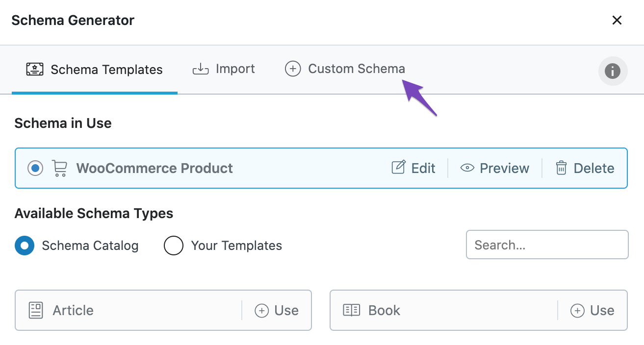Open the Schema Templates tab
The height and width of the screenshot is (345, 644).
pyautogui.click(x=94, y=70)
